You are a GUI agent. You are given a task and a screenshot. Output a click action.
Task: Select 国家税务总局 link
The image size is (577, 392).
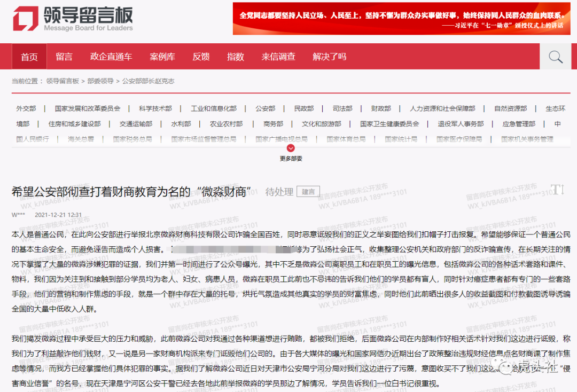[x=132, y=139]
